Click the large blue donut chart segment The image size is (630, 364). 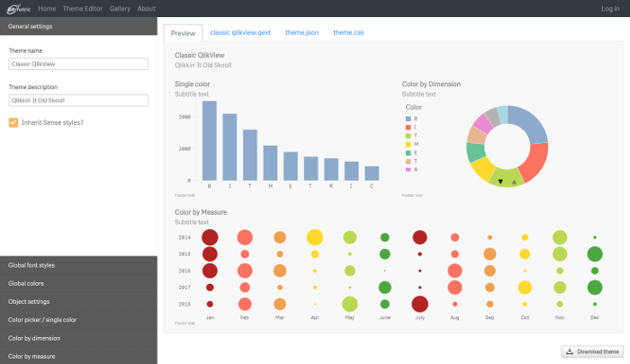528,123
